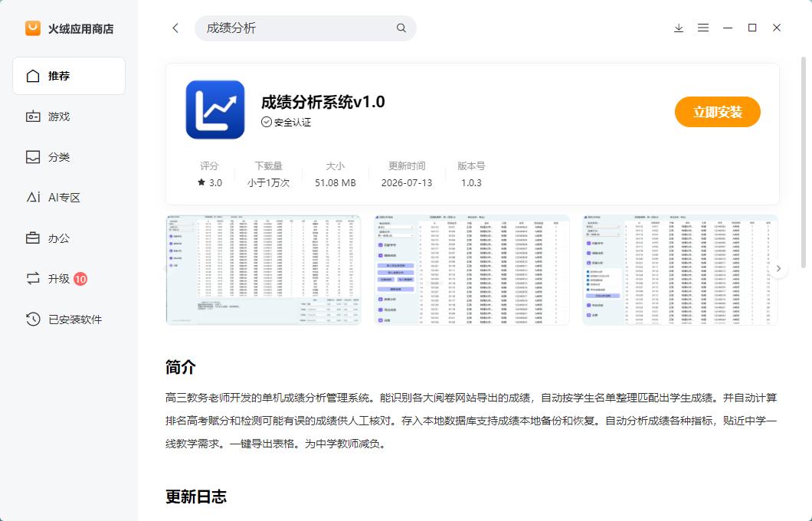Show next screenshots with right arrow
Screen dimensions: 812x521
pyautogui.click(x=778, y=268)
